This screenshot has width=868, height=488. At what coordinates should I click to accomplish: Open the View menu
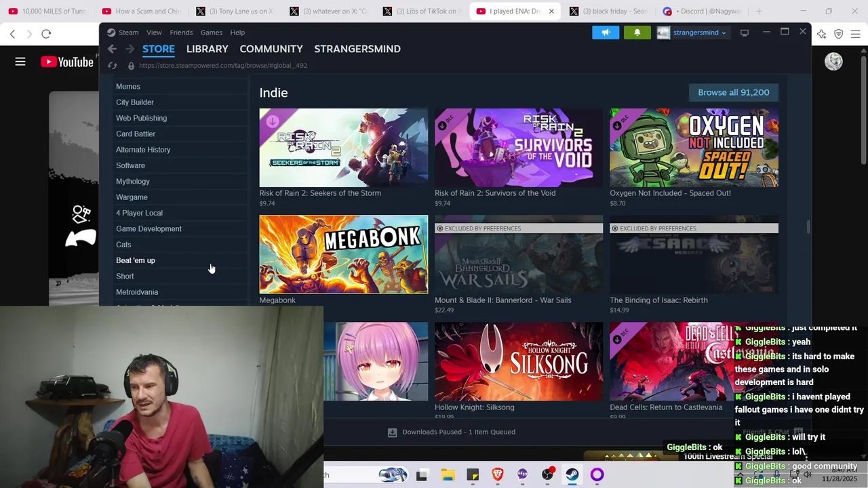tap(154, 33)
